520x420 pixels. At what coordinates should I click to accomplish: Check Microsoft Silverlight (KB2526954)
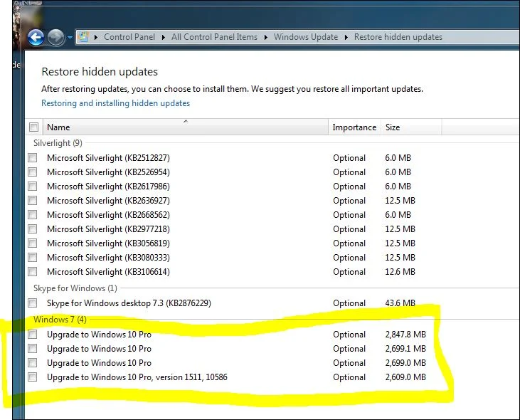(x=33, y=172)
